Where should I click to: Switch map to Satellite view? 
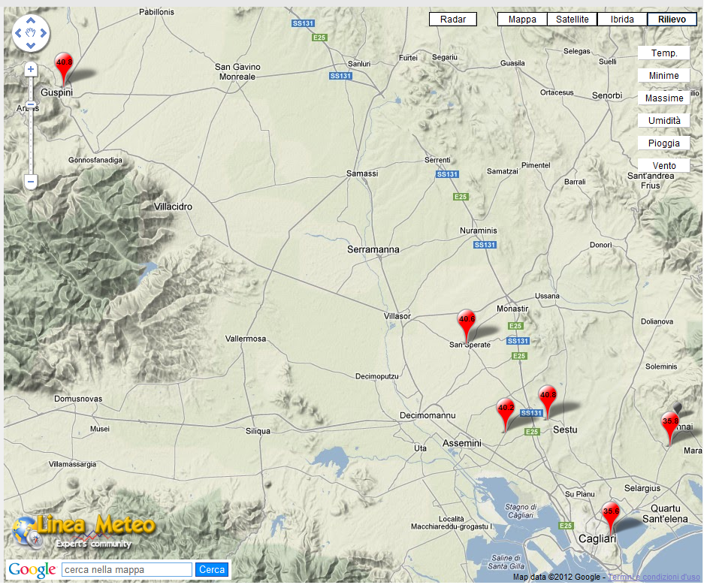pos(572,20)
